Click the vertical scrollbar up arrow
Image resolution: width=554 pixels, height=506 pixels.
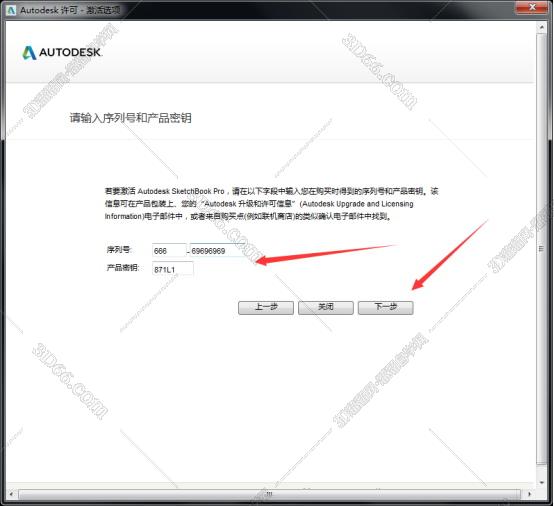pos(541,27)
